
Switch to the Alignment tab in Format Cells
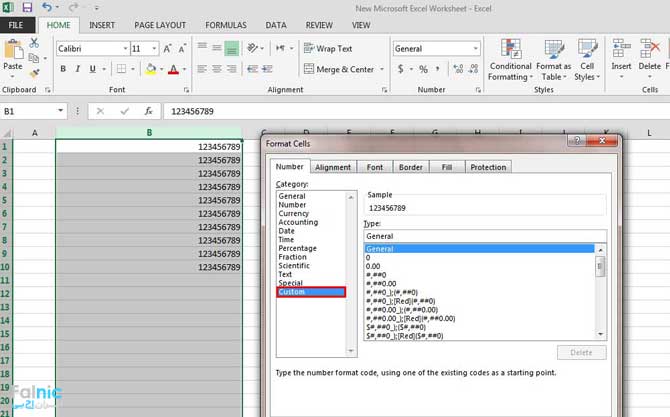pyautogui.click(x=333, y=167)
